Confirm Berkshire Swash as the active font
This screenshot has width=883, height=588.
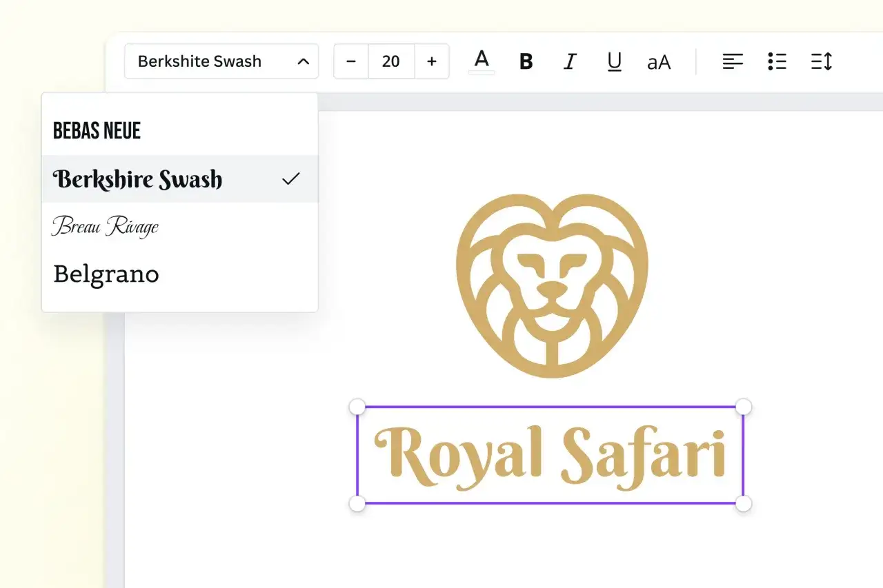point(137,179)
